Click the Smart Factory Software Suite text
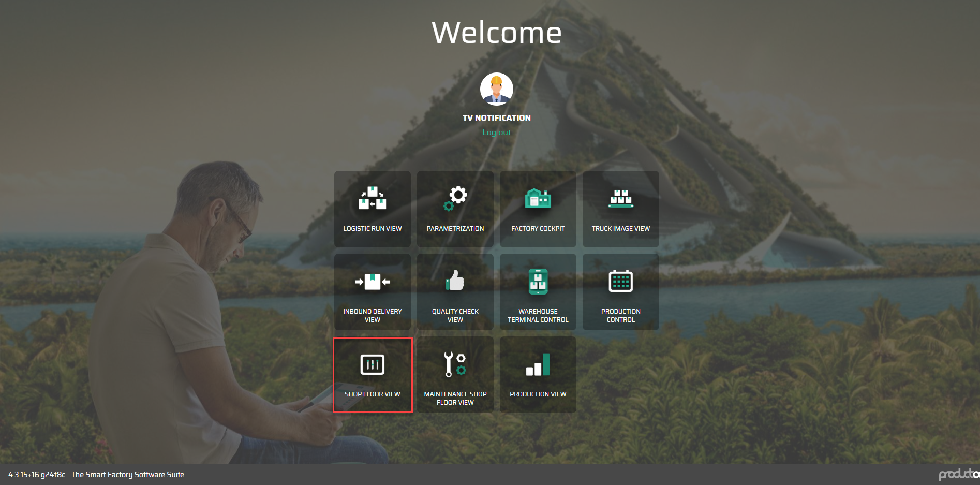 point(128,475)
